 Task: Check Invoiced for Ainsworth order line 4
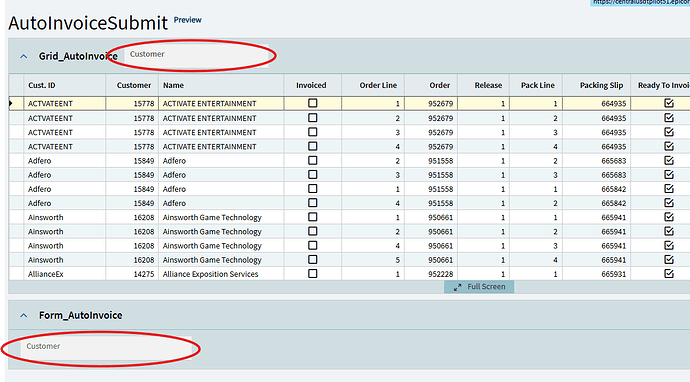click(x=312, y=245)
